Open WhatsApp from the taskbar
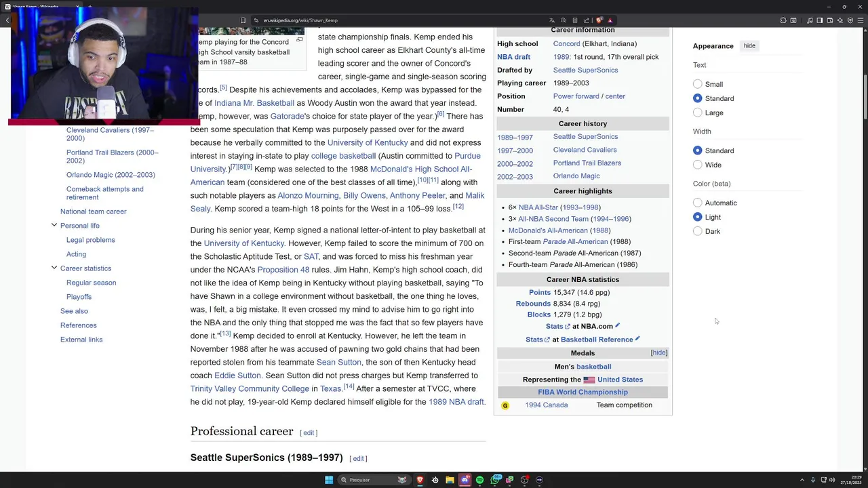 pos(495,480)
